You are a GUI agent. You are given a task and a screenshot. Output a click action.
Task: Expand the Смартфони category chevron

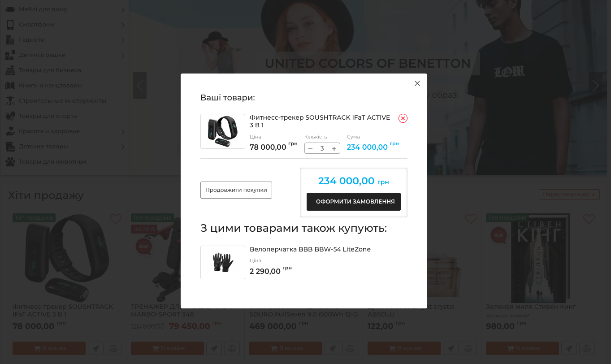pyautogui.click(x=123, y=25)
